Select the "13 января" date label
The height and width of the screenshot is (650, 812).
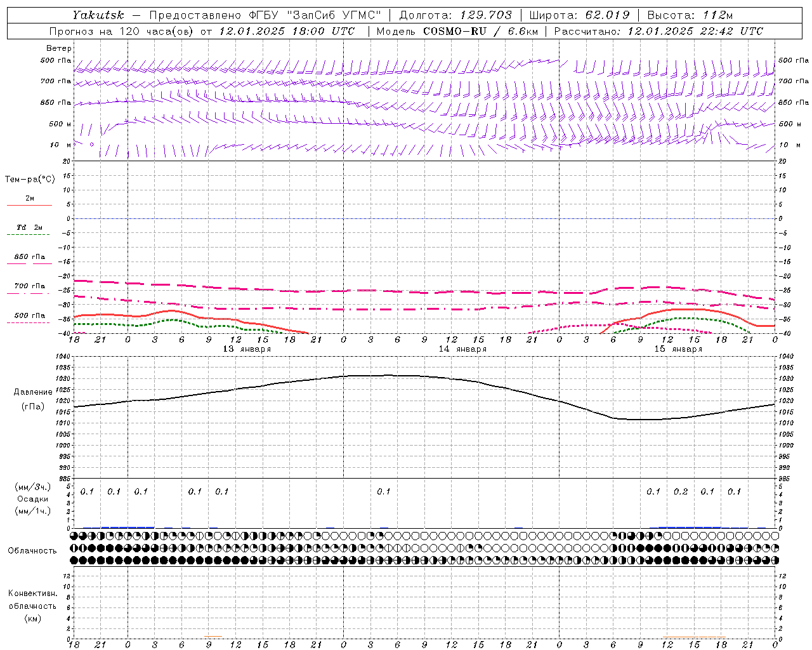pyautogui.click(x=247, y=349)
